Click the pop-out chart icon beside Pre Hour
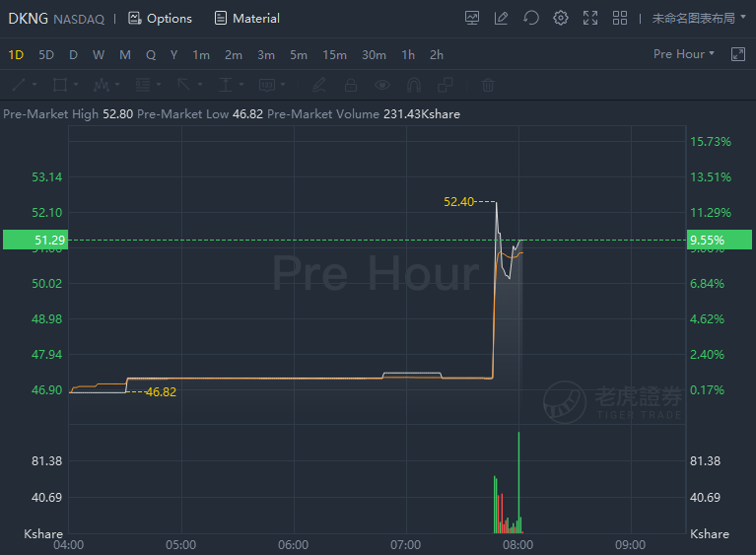Image resolution: width=756 pixels, height=555 pixels. point(738,54)
